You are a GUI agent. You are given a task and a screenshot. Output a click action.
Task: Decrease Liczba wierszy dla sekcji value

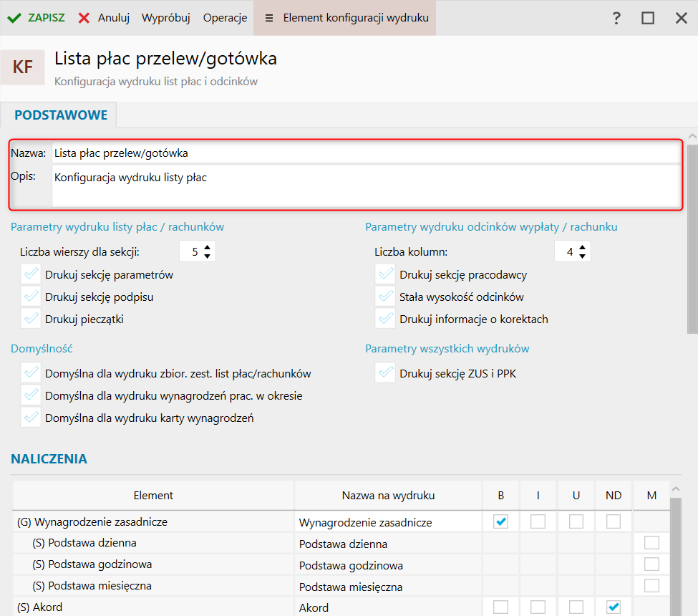[207, 256]
